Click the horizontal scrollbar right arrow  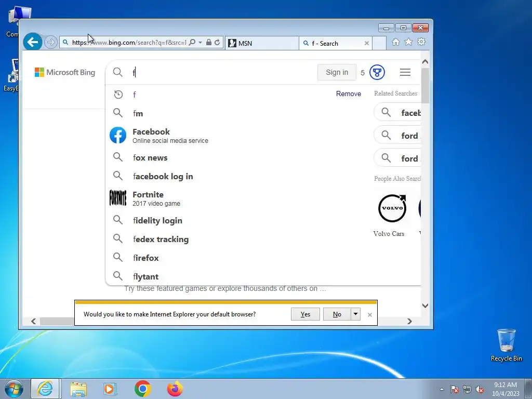click(x=409, y=321)
